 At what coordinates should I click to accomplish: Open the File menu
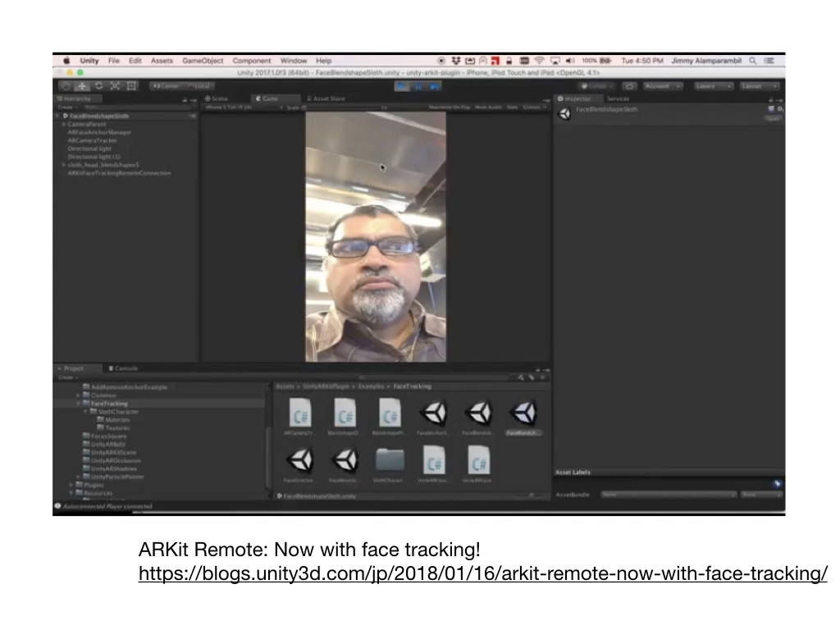[x=114, y=61]
